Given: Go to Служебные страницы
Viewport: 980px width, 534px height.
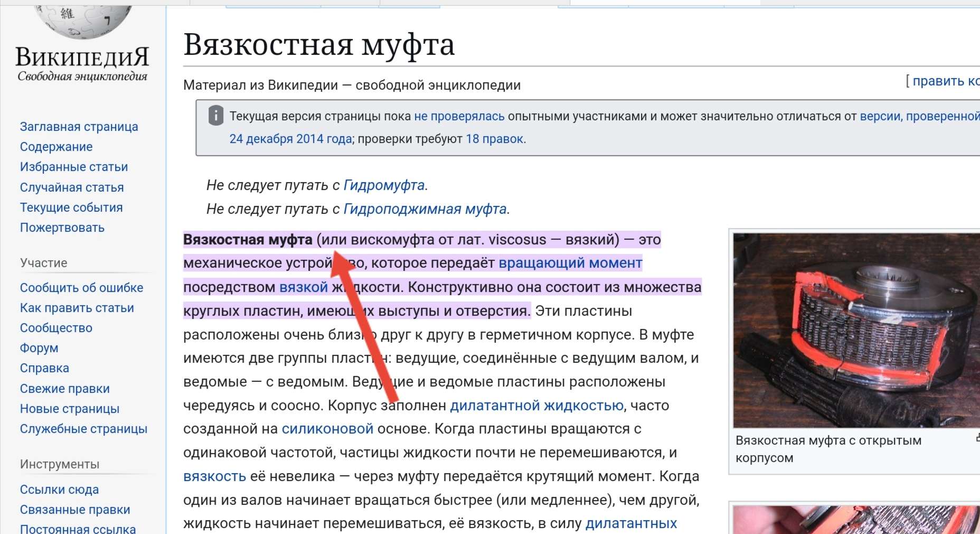Looking at the screenshot, I should [x=83, y=429].
